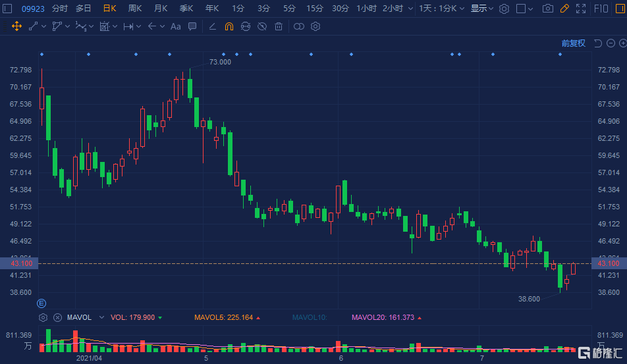Expand the 1天:1分K period dropdown
Viewport: 627px width, 364px height.
(x=441, y=9)
